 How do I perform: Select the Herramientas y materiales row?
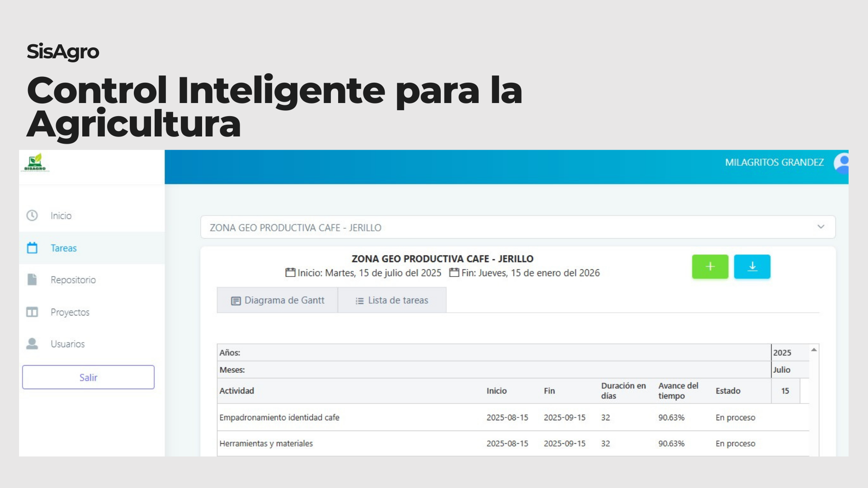pos(266,444)
